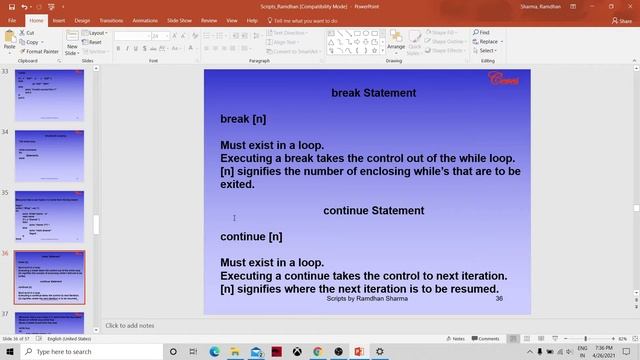Image resolution: width=640 pixels, height=360 pixels.
Task: Click the zoom in plus button
Action: point(613,339)
